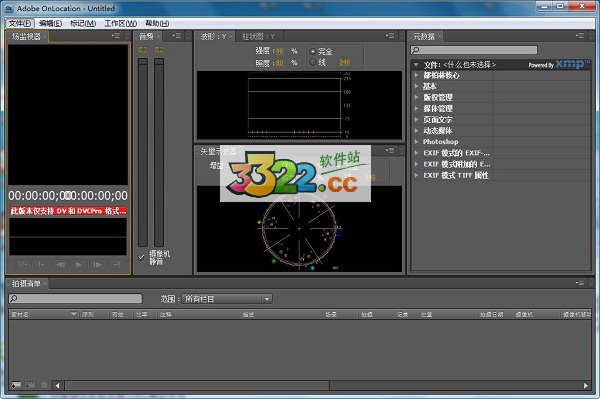Expand the Photoshop metadata group
600x399 pixels.
416,142
